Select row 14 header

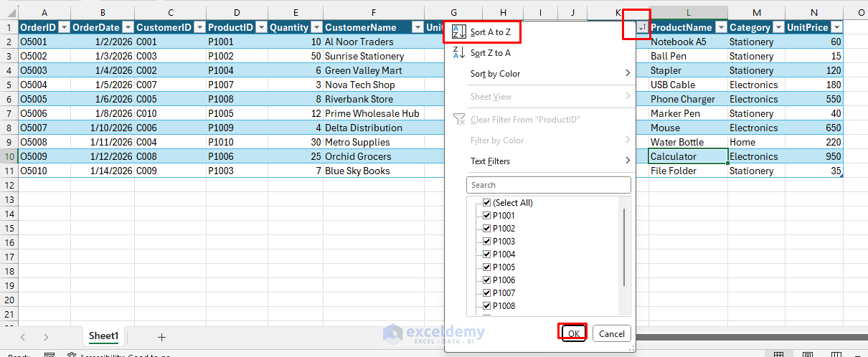(x=9, y=214)
